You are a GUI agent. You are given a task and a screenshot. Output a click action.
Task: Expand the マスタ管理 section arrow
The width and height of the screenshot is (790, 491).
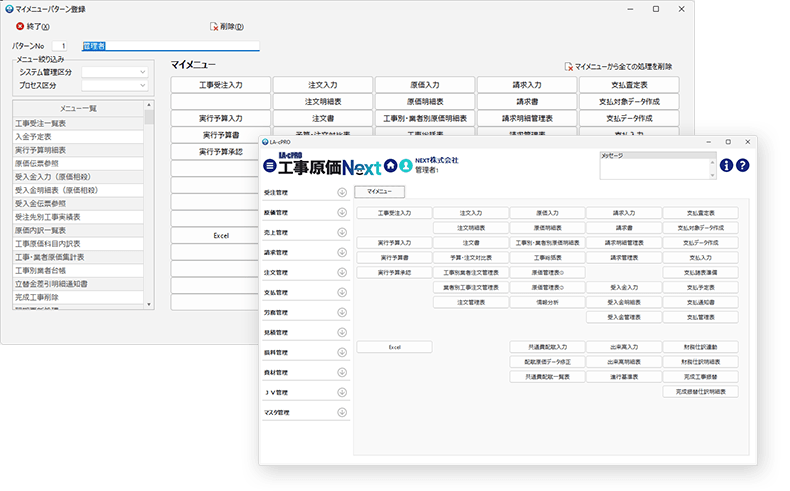click(342, 412)
